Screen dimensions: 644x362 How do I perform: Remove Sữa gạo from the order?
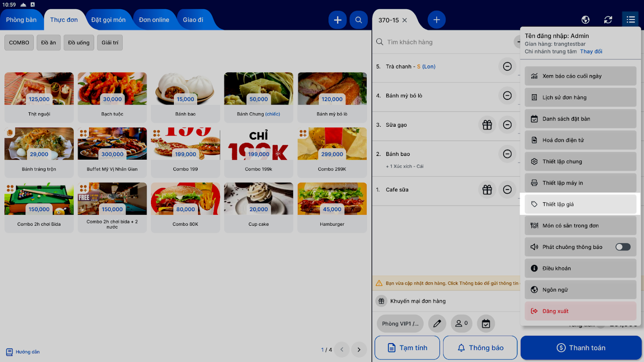[507, 125]
